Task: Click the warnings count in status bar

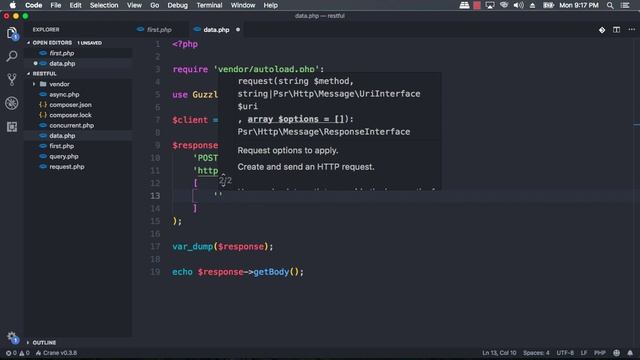Action: coord(24,353)
